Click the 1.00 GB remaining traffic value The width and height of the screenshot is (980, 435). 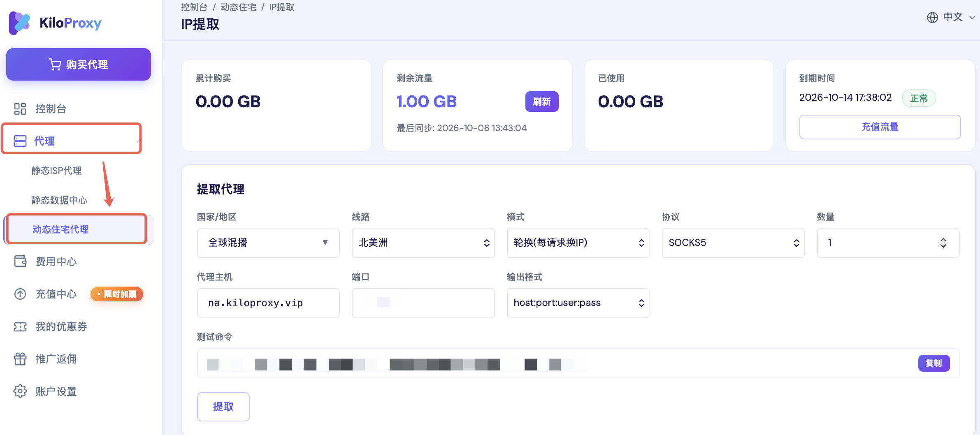click(427, 102)
